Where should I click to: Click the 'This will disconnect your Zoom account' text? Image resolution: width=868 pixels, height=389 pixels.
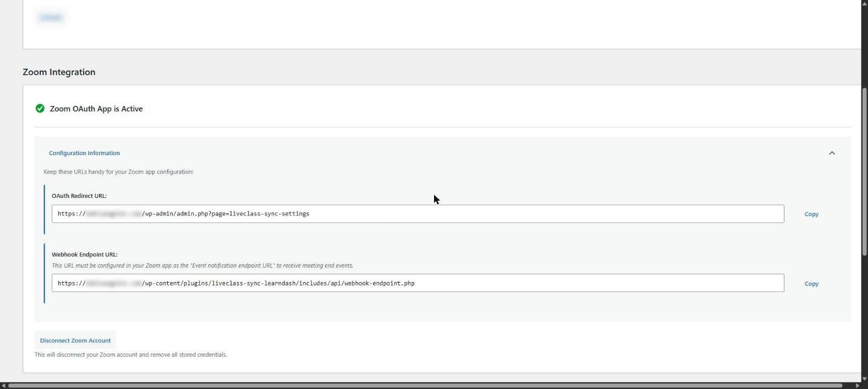point(131,355)
